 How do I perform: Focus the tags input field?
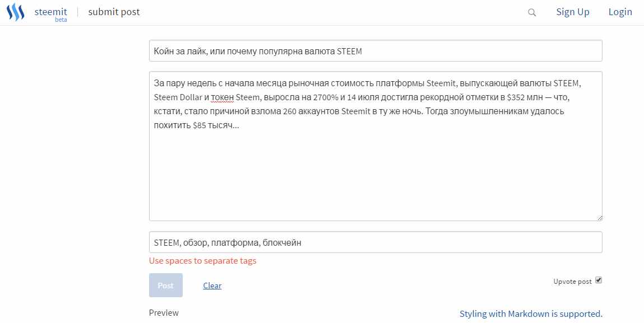(376, 242)
